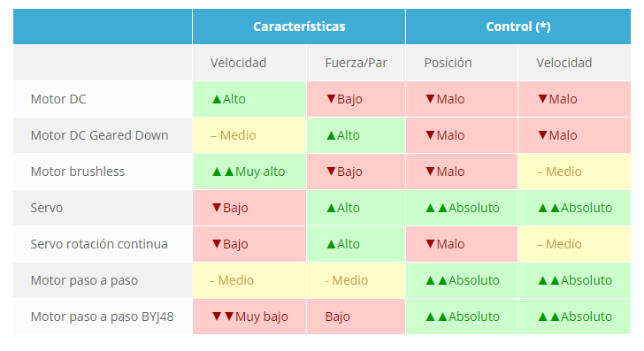Image resolution: width=644 pixels, height=351 pixels.
Task: Click Medio cell in Motor DC Geared Down Velocidad
Action: (x=249, y=135)
